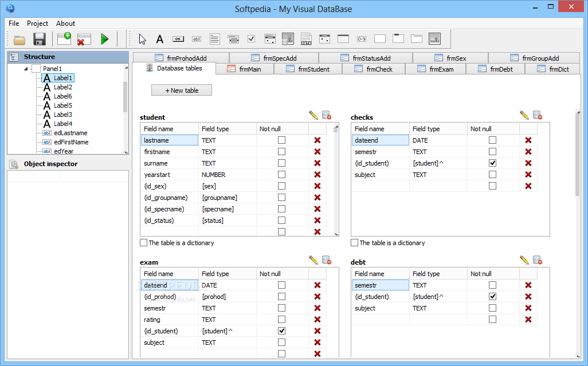
Task: Click the Open project folder icon
Action: [20, 39]
